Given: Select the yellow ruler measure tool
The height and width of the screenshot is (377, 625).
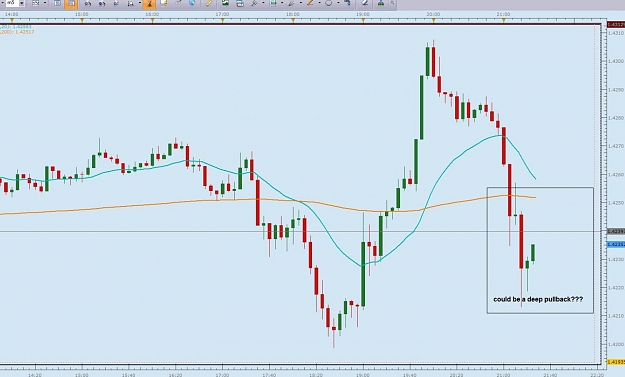Looking at the screenshot, I should pyautogui.click(x=208, y=3).
